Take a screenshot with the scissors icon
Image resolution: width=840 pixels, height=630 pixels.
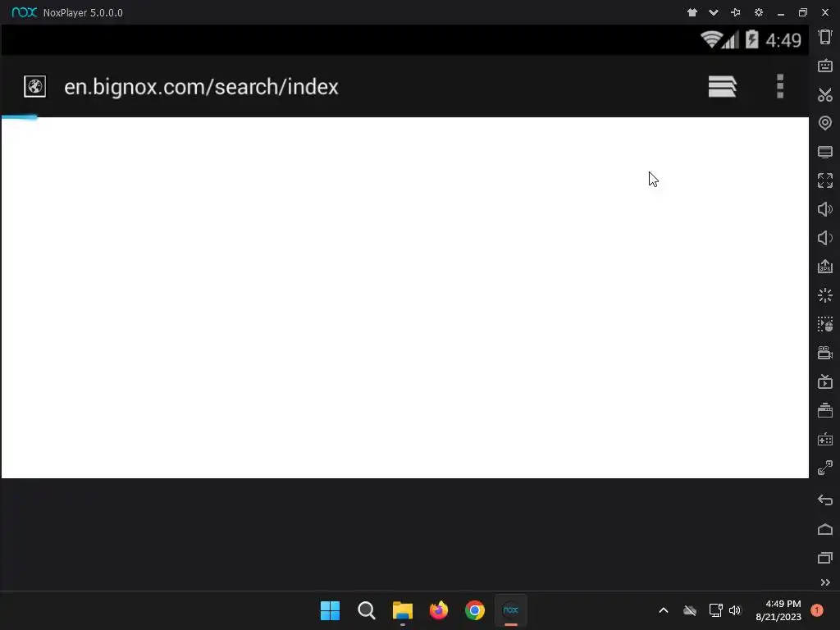coord(825,95)
